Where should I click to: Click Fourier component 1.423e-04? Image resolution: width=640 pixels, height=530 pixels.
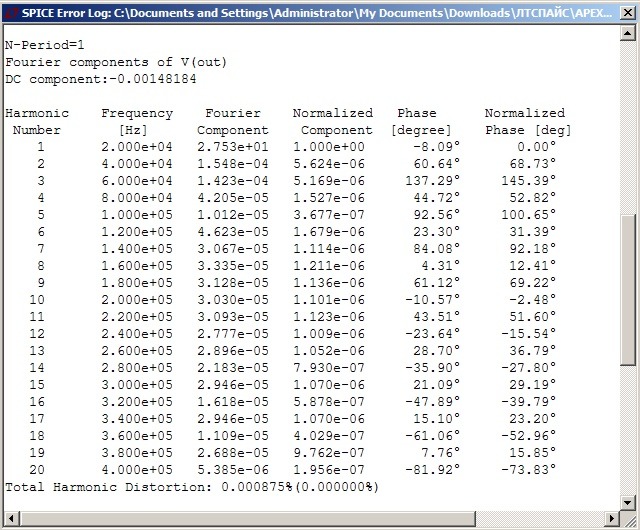click(x=233, y=181)
